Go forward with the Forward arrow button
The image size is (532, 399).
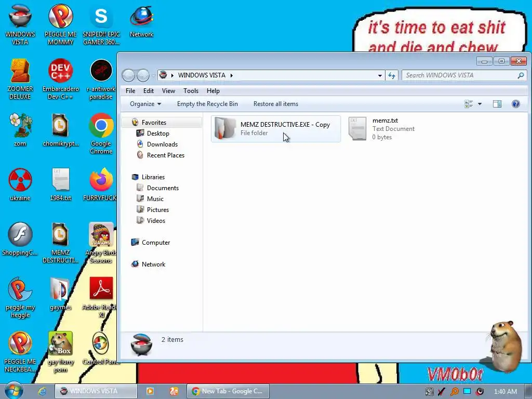[143, 75]
